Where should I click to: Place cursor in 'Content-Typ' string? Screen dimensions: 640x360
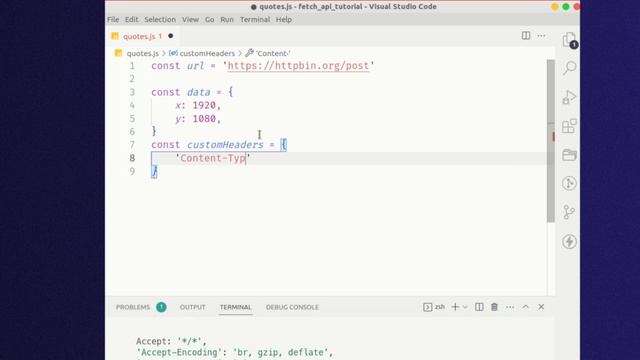(213, 158)
